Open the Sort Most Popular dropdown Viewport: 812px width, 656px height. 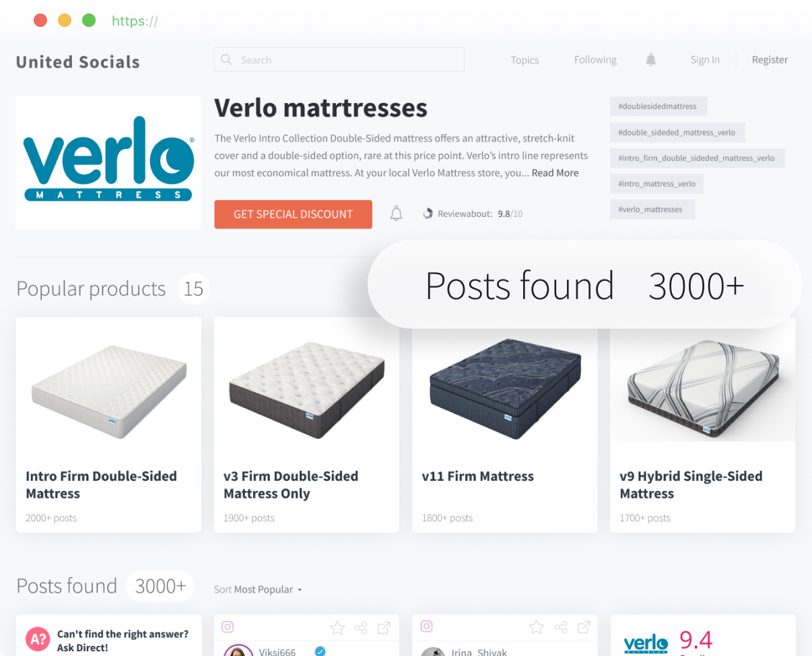[258, 589]
